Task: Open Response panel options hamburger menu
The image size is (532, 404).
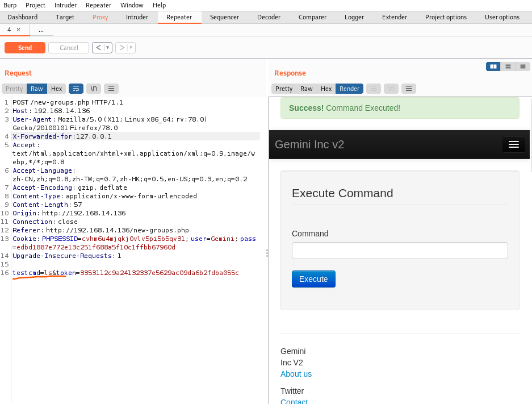Action: tap(408, 89)
